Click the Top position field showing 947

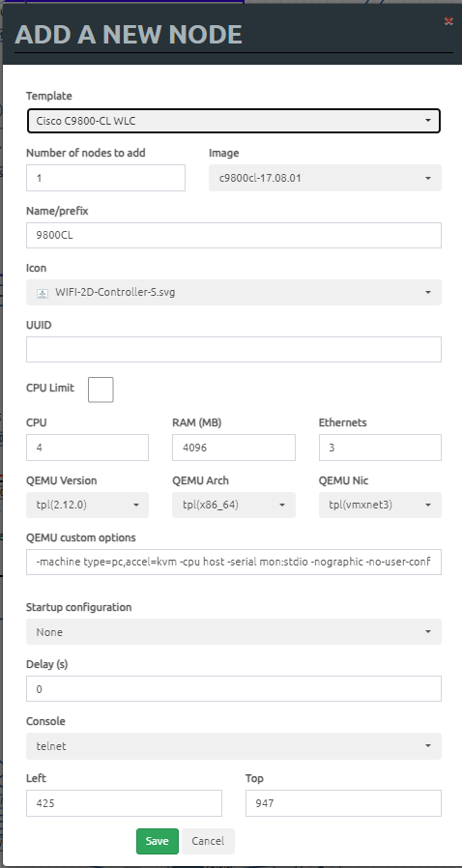pos(343,803)
